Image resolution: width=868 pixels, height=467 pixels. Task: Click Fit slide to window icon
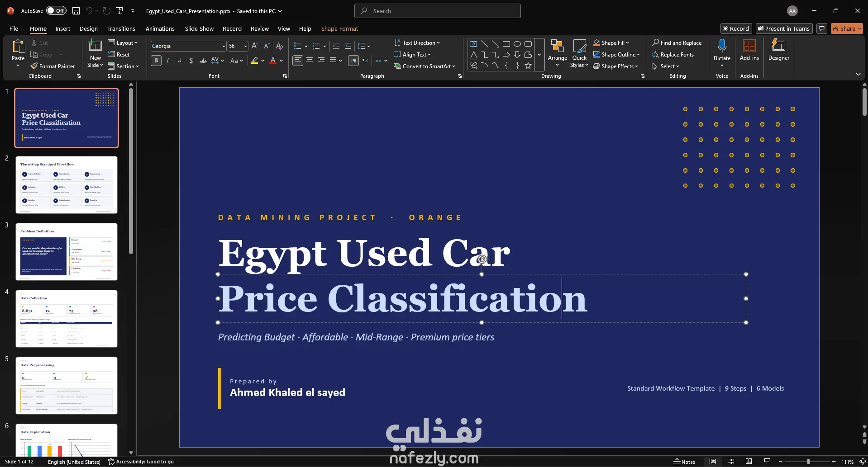[863, 462]
